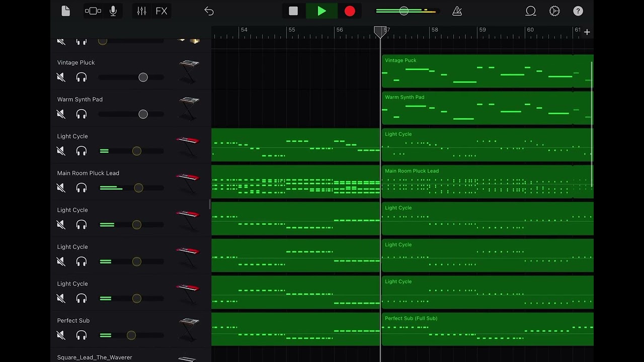The height and width of the screenshot is (362, 644).
Task: Select the Warm Synth Pad track name
Action: point(80,99)
